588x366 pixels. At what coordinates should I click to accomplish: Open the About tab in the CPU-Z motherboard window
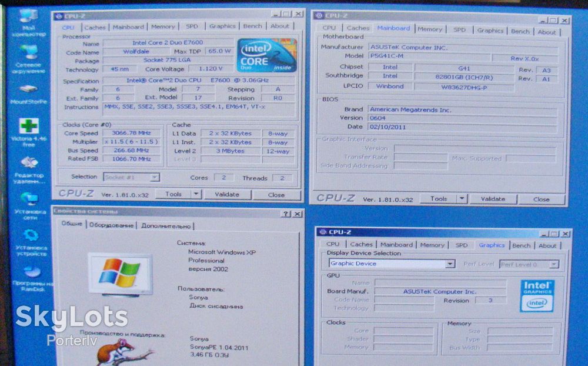547,32
